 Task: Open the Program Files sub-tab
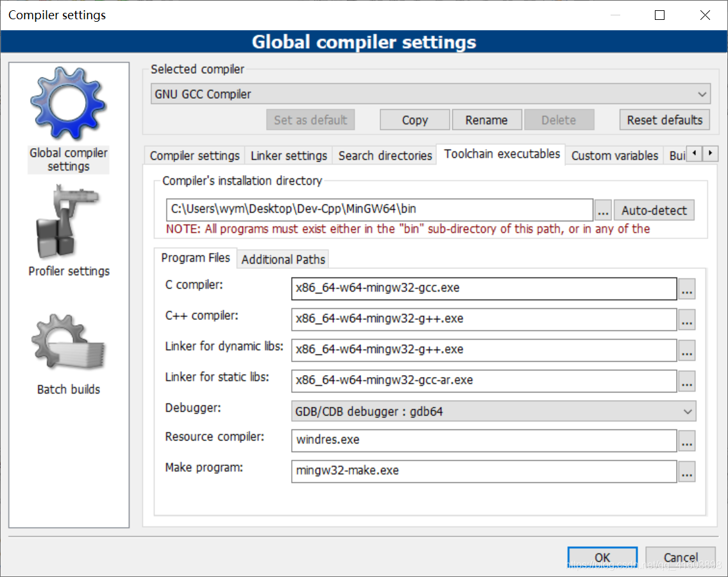[196, 258]
